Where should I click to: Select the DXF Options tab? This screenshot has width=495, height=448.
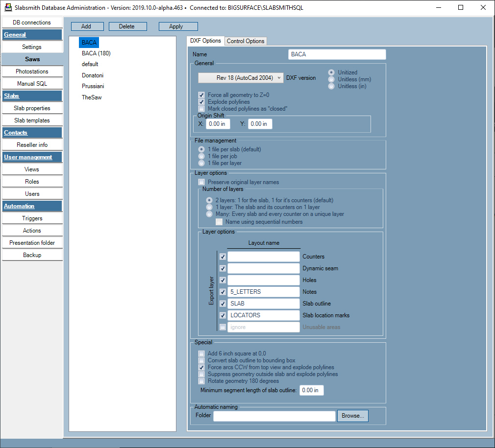[x=205, y=41]
